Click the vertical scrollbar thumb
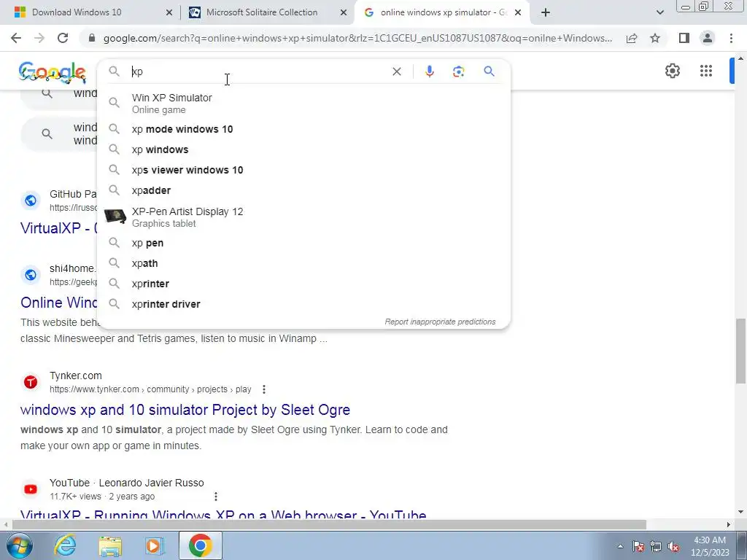Image resolution: width=747 pixels, height=560 pixels. click(x=740, y=351)
